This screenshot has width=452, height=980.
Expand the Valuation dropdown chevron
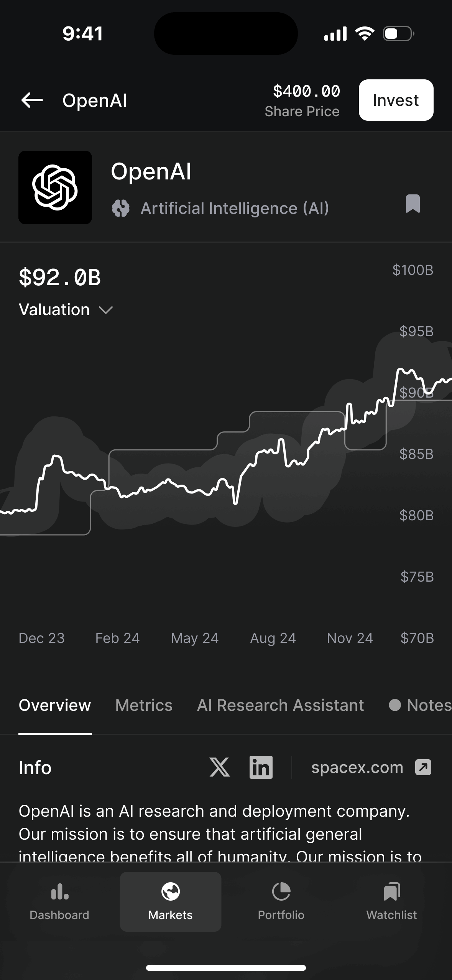pos(106,310)
